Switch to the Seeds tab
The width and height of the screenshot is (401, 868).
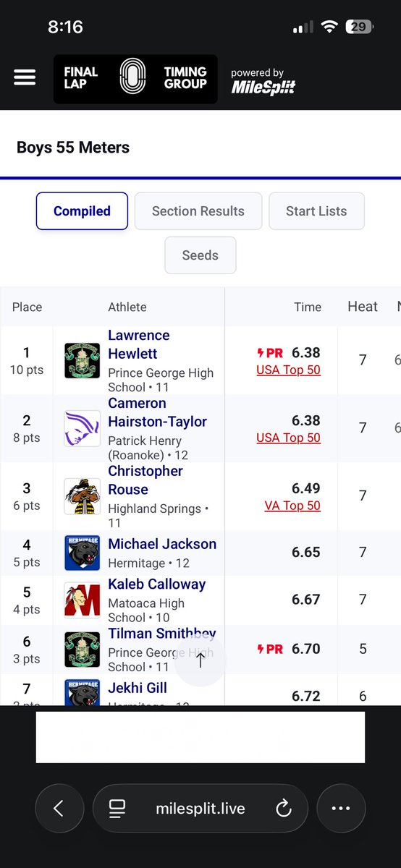pos(200,255)
